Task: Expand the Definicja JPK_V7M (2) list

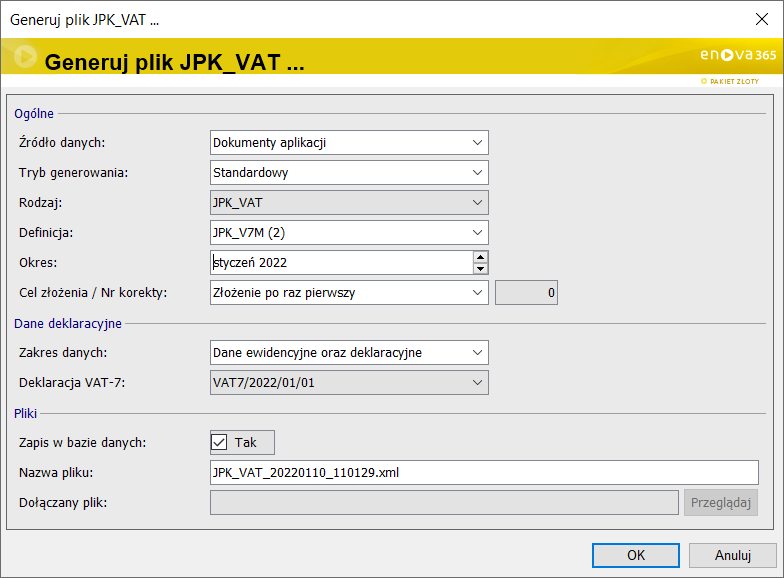Action: (477, 233)
